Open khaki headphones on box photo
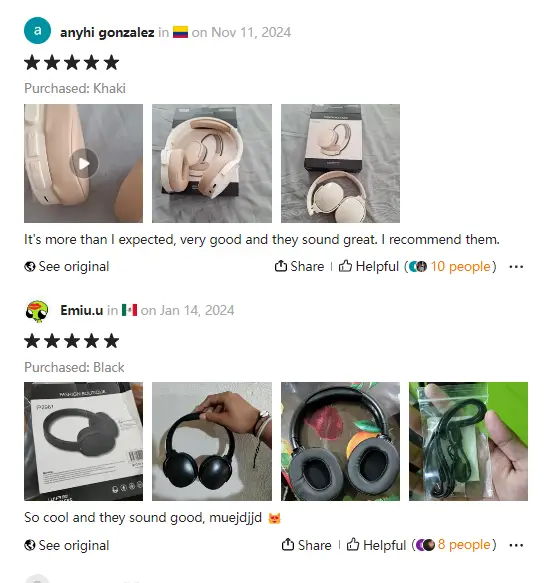The height and width of the screenshot is (583, 550). click(212, 163)
